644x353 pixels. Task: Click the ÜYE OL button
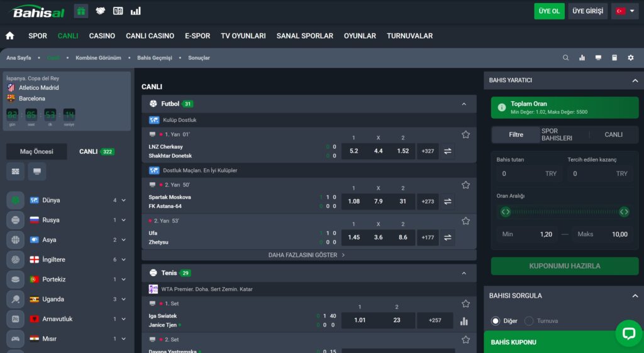pyautogui.click(x=549, y=11)
